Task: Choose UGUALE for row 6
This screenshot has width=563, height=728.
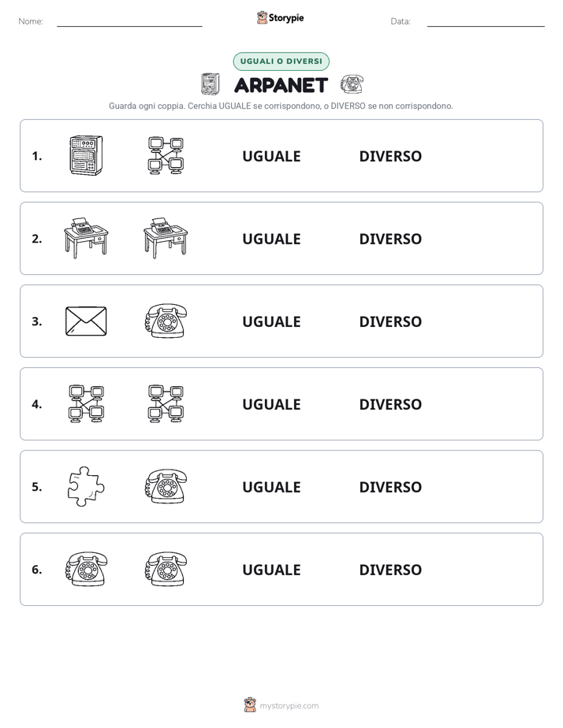Action: 271,570
